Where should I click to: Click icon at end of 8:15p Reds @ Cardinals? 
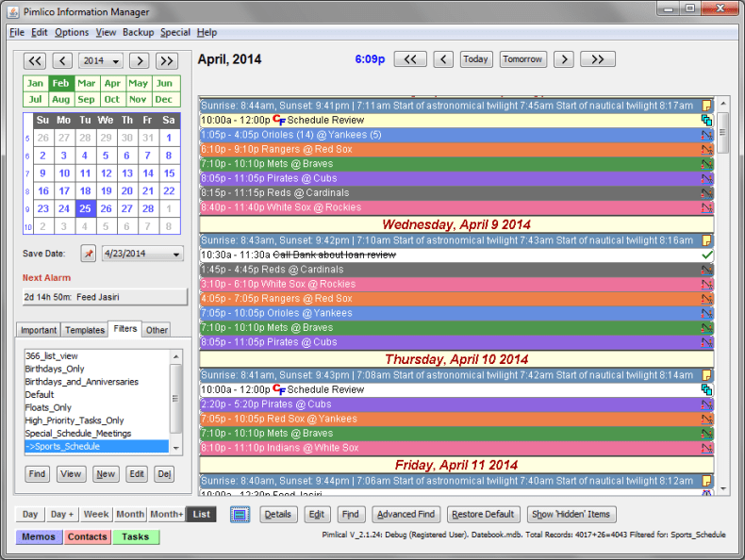point(706,193)
